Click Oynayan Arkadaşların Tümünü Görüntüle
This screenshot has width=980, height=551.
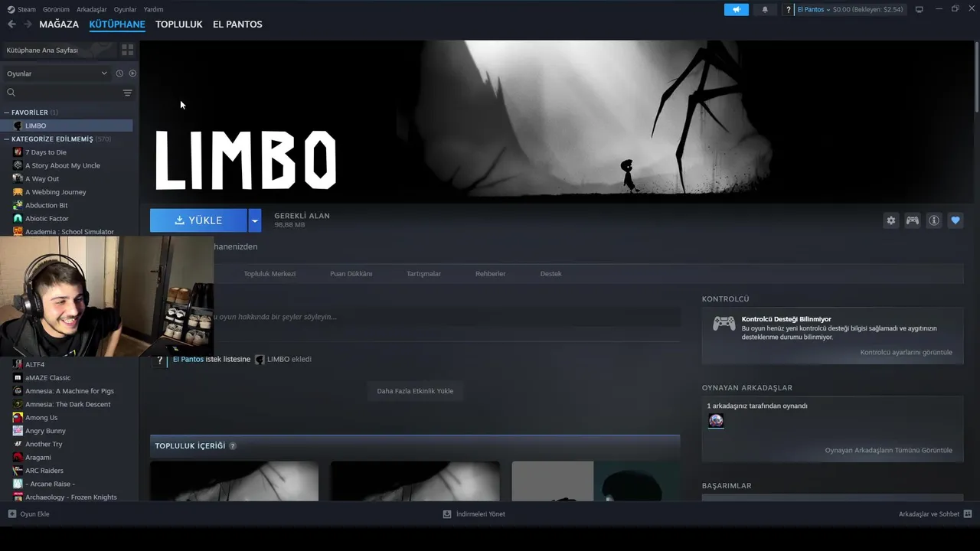click(x=889, y=451)
